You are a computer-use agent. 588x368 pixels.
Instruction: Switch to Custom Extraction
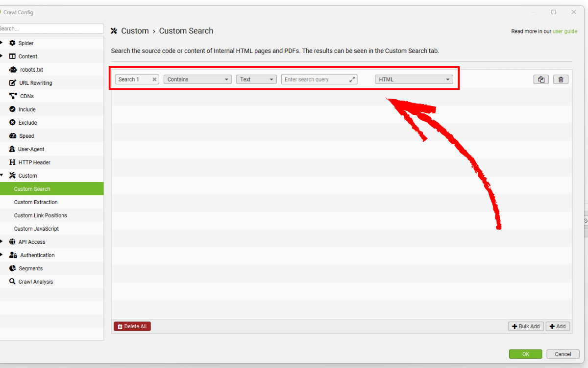tap(36, 202)
